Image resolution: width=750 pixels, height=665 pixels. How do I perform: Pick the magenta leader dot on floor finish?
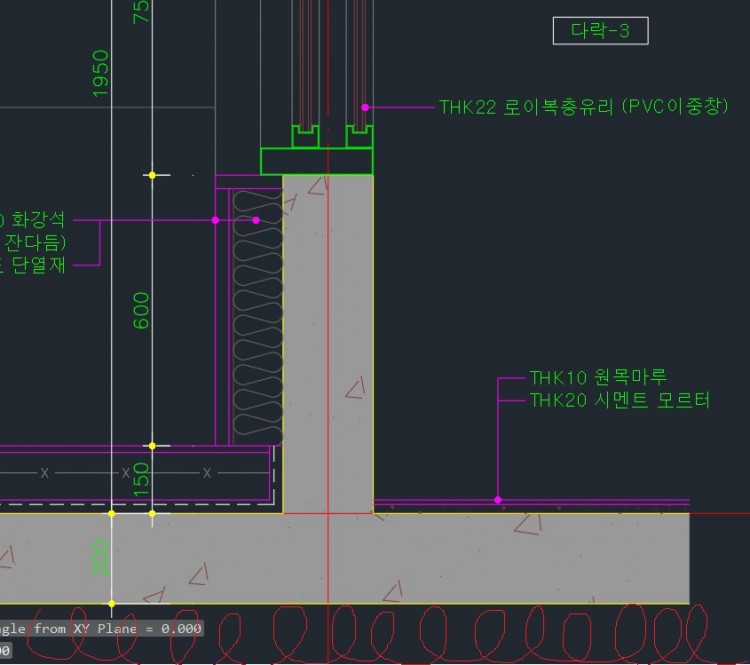tap(497, 499)
